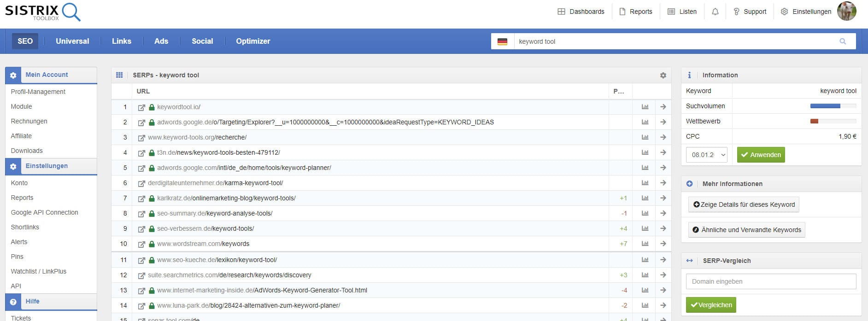This screenshot has height=321, width=868.
Task: Open the Einstellungen menu in top bar
Action: coord(806,12)
